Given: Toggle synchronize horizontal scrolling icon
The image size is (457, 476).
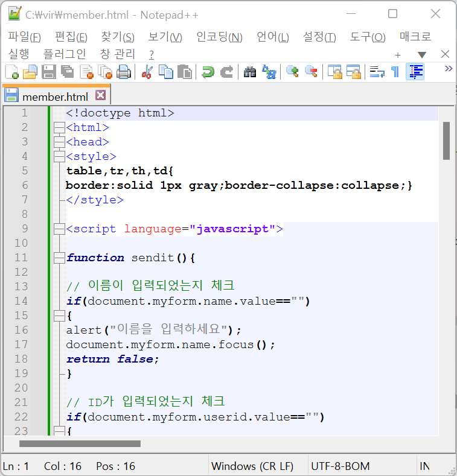Looking at the screenshot, I should [354, 72].
